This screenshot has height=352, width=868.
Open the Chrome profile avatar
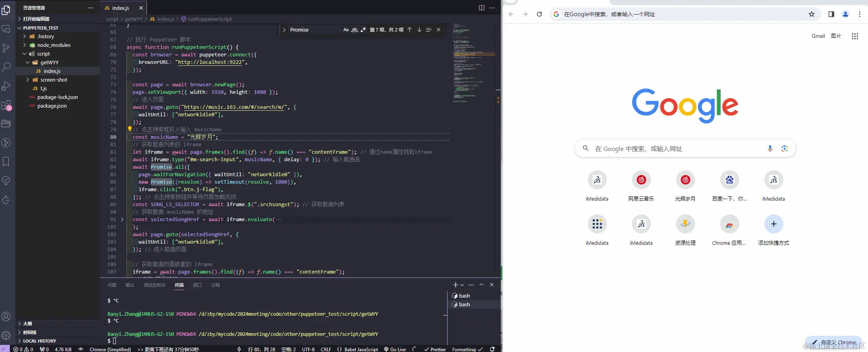click(846, 14)
